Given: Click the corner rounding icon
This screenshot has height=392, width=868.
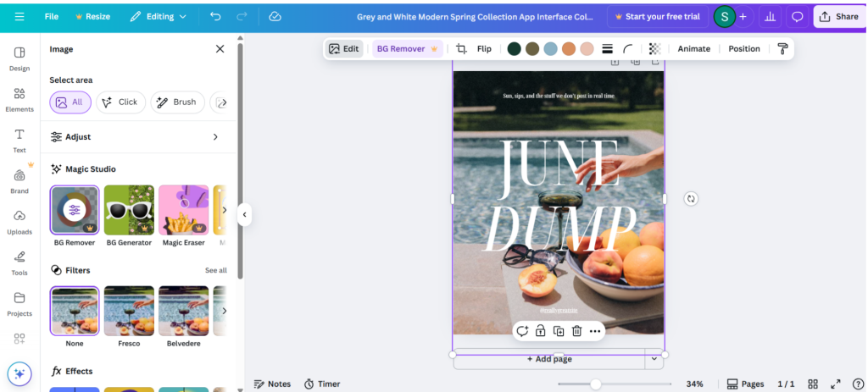Looking at the screenshot, I should point(628,49).
